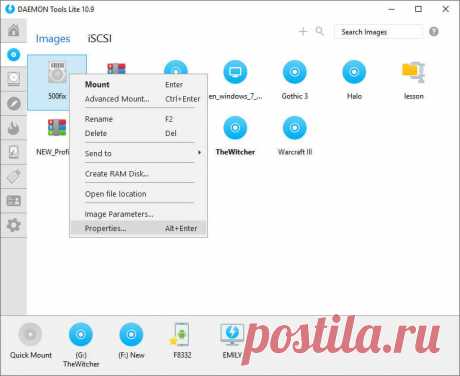The image size is (460, 376).
Task: Expand the Send to submenu
Action: coord(139,153)
